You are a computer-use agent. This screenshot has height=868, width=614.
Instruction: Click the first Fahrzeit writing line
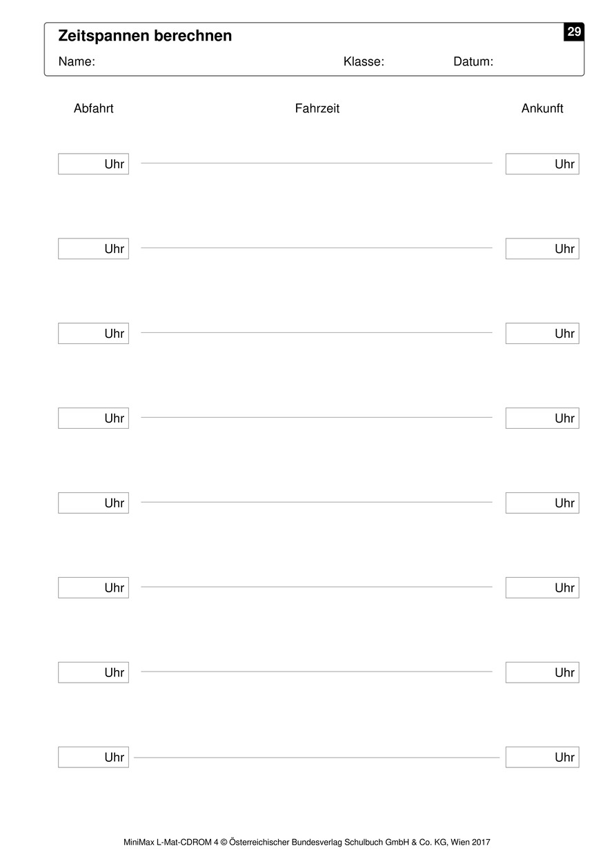click(317, 163)
